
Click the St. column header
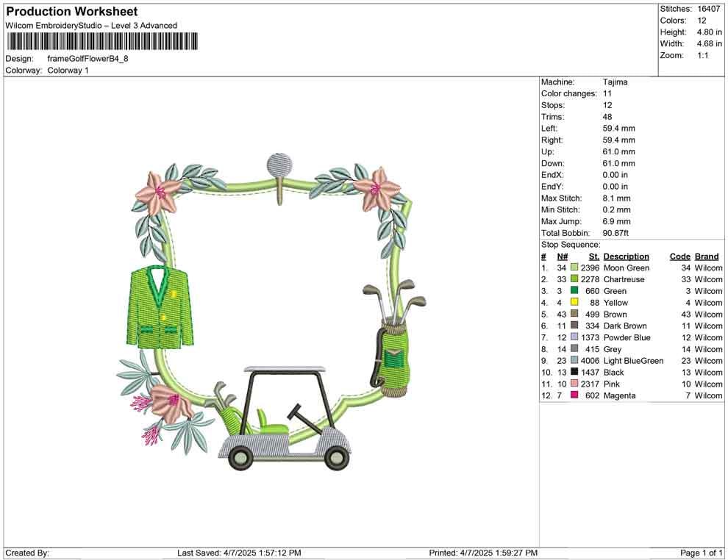coord(593,256)
